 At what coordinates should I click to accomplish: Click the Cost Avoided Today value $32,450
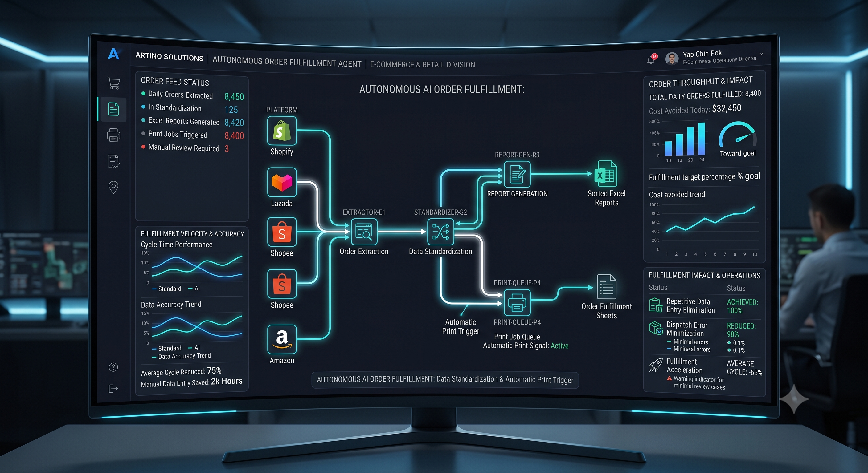tap(727, 108)
